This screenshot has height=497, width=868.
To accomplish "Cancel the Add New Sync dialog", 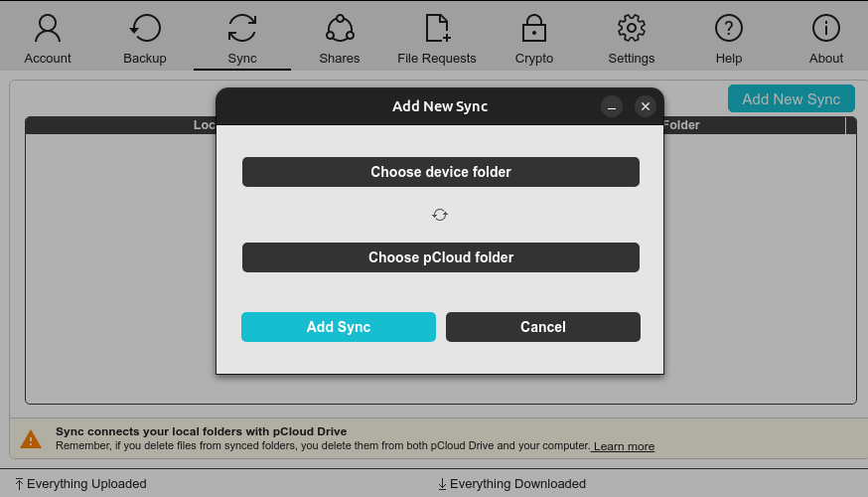I will 543,327.
